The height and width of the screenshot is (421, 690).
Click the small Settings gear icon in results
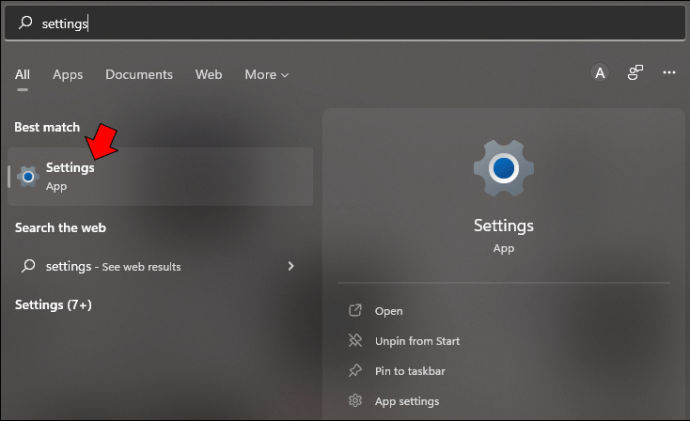click(x=28, y=177)
